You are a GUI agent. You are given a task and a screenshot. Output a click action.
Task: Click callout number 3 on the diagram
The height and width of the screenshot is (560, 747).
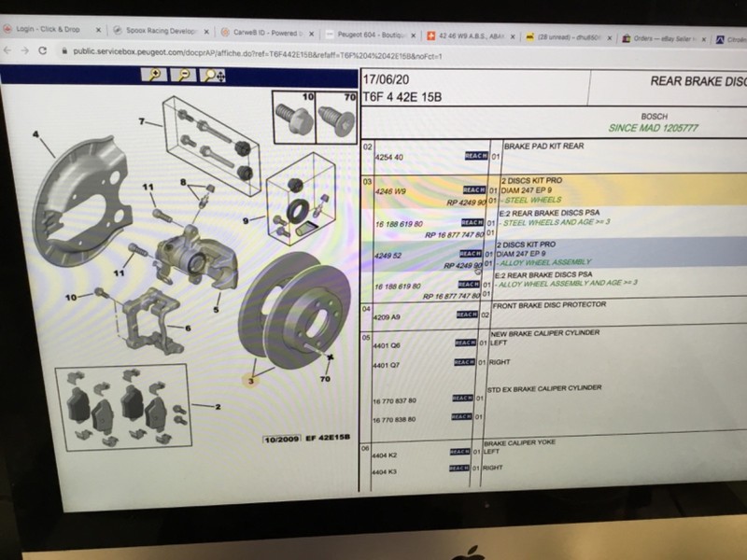(250, 381)
